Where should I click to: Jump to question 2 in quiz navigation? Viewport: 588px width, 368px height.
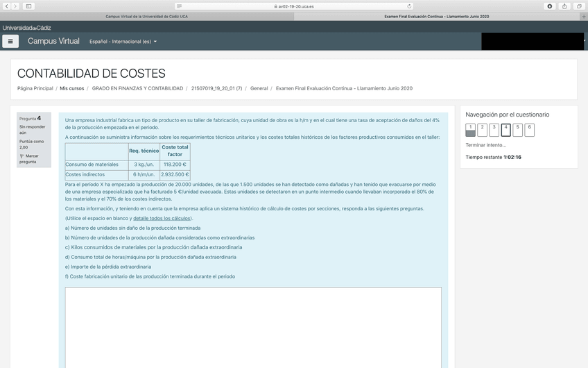tap(482, 130)
